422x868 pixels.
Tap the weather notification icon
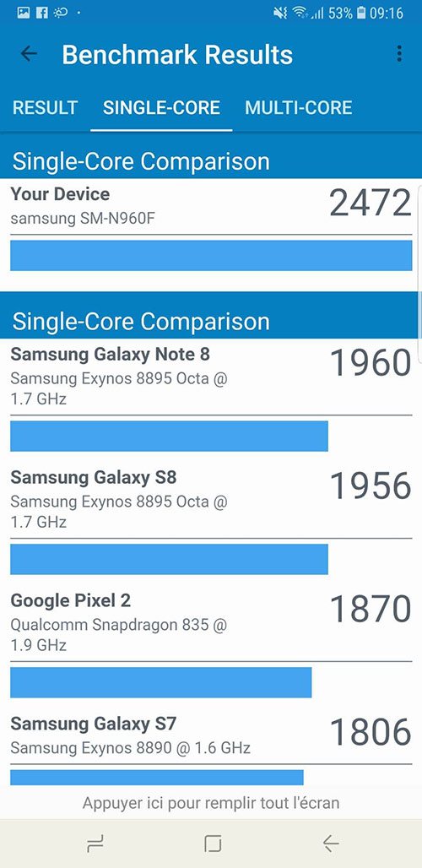[60, 13]
